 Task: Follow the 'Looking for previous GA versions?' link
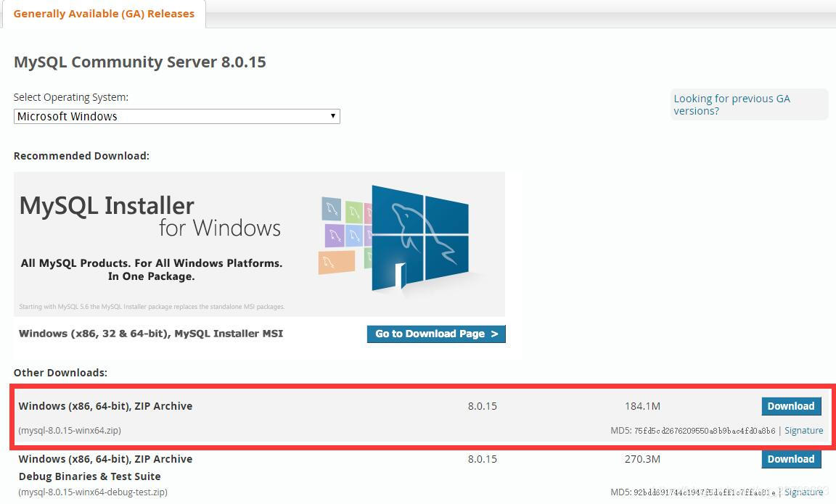(x=731, y=104)
